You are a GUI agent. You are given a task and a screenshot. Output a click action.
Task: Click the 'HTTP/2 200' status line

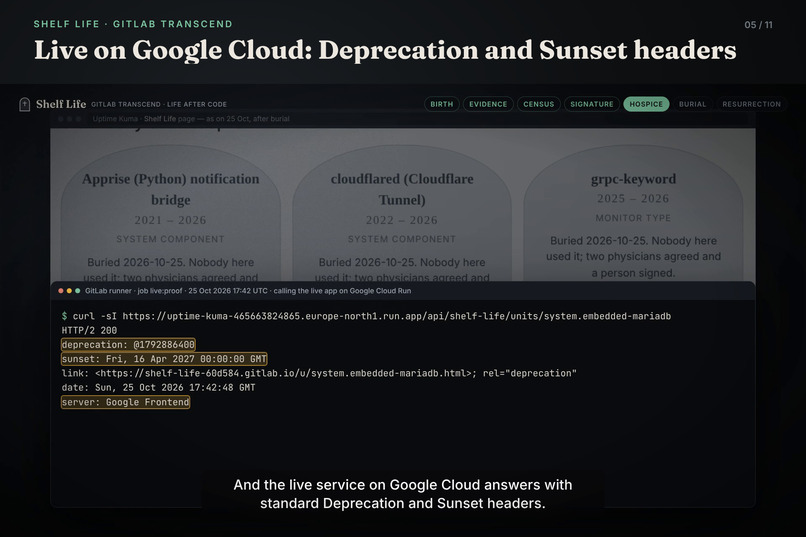[89, 330]
